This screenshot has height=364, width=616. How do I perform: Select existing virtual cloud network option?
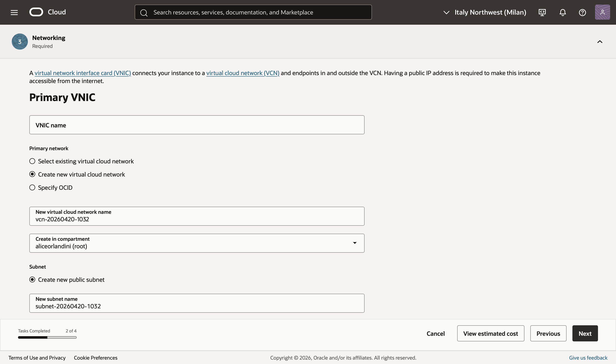click(x=32, y=161)
